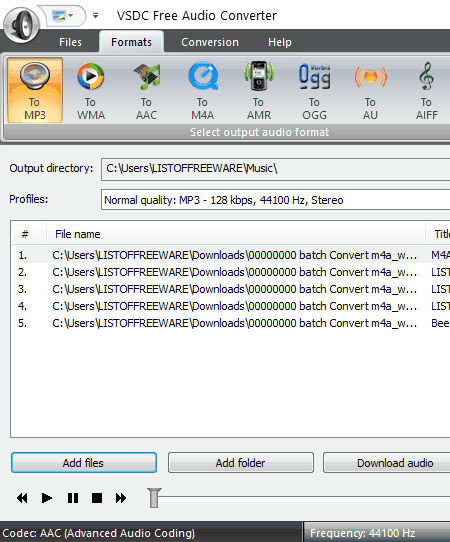This screenshot has height=542, width=450.
Task: Select file row 1 in list
Action: 233,255
